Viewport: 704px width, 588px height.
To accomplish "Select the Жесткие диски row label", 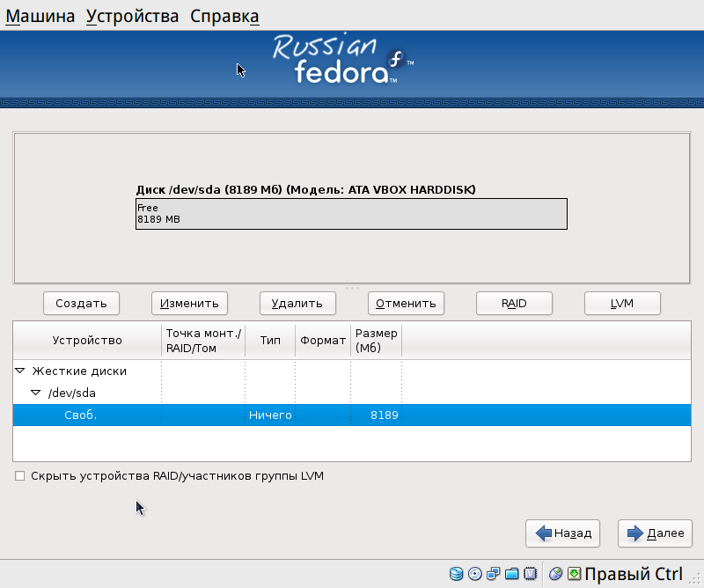I will coord(79,371).
